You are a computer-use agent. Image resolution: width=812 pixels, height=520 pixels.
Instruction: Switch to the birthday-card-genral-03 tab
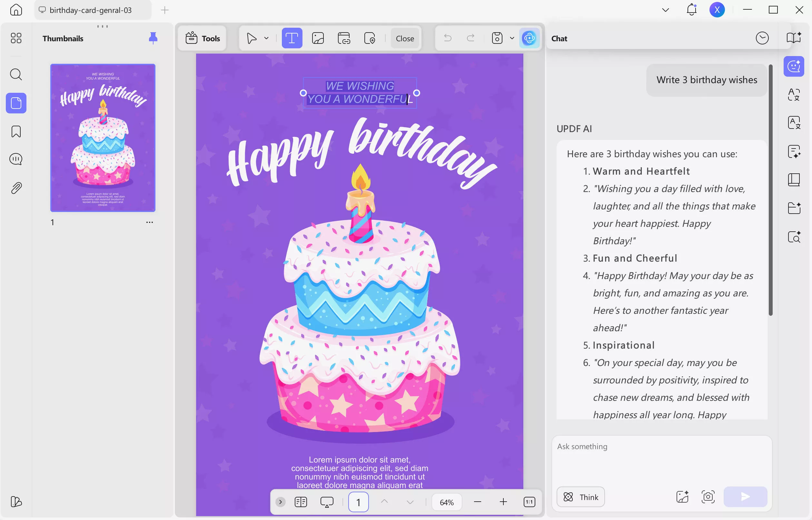tap(90, 10)
